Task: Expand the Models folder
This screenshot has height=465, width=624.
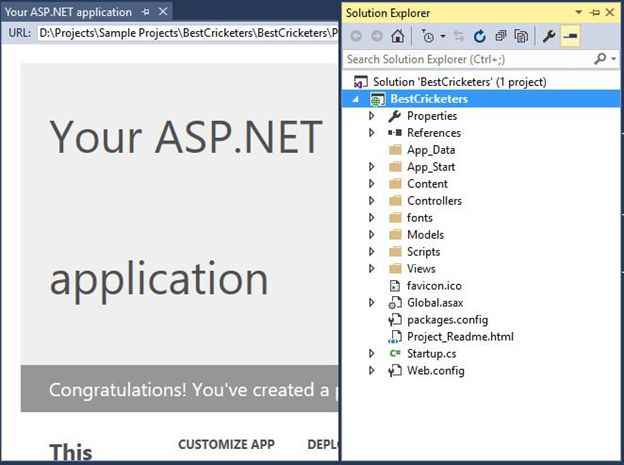Action: tap(371, 234)
